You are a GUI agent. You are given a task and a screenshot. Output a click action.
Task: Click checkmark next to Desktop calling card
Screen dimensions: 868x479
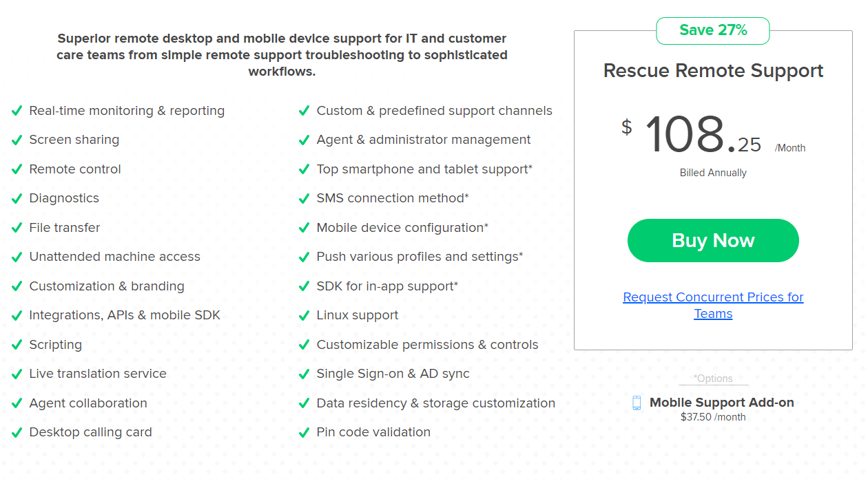point(17,433)
